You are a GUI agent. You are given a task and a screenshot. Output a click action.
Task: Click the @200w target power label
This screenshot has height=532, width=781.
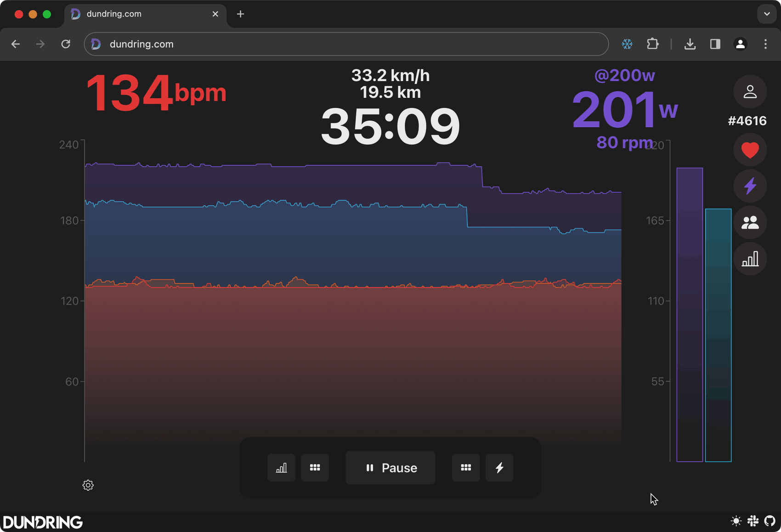pyautogui.click(x=625, y=75)
